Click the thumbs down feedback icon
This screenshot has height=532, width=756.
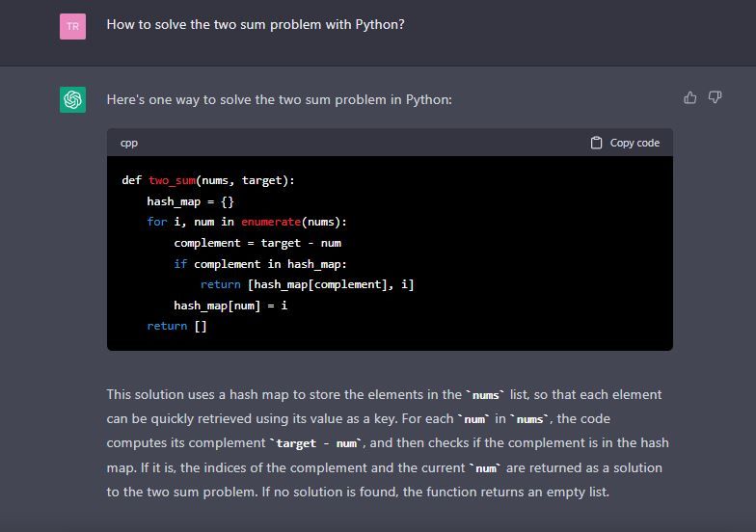coord(715,98)
